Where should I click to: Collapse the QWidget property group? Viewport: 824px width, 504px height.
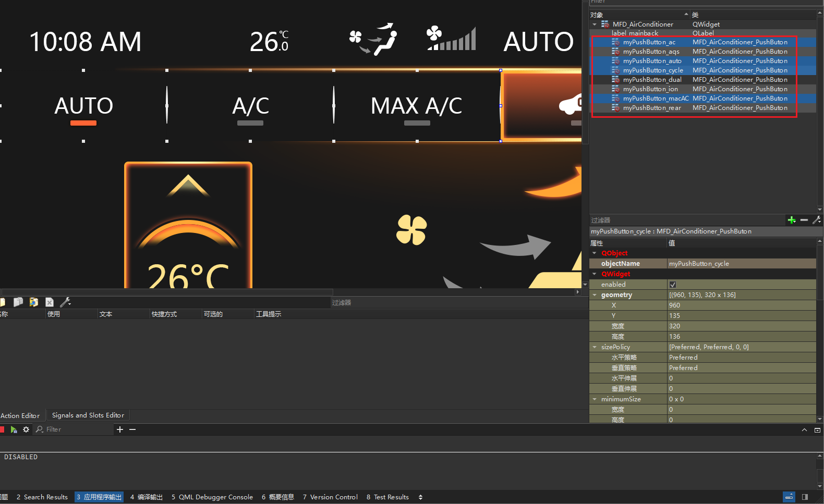click(595, 274)
